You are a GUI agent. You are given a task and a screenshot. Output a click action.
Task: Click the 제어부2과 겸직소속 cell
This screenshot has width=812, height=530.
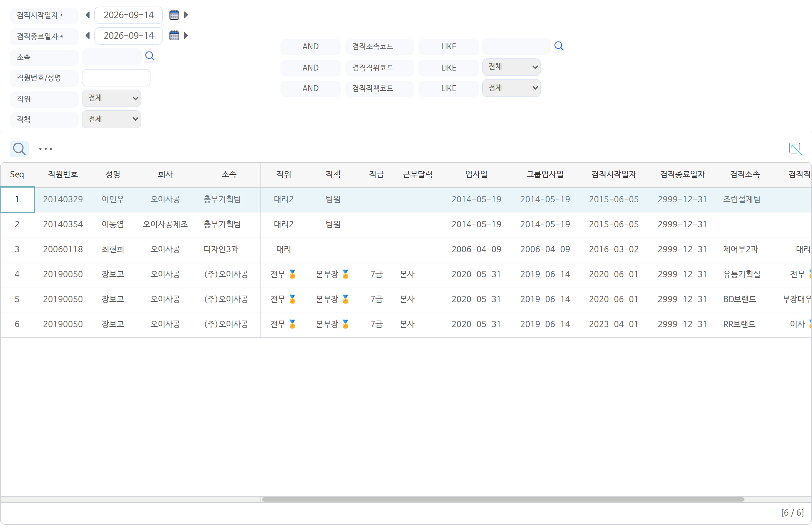(740, 249)
